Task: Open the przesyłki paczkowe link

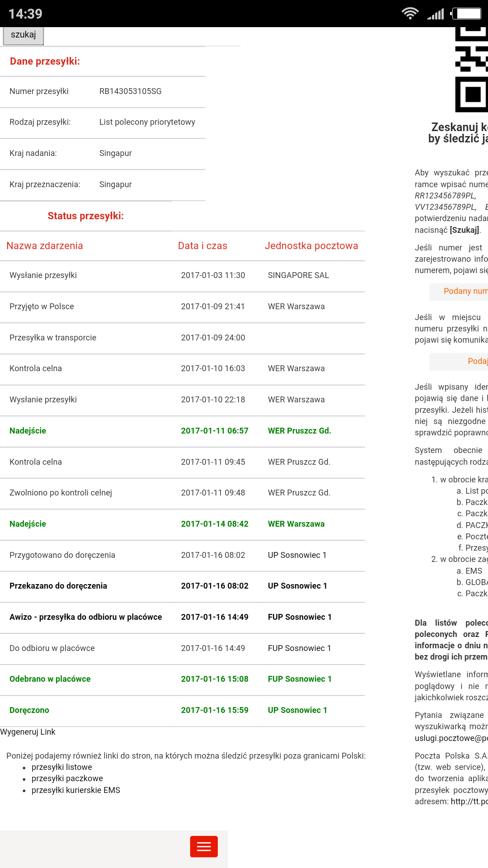Action: pos(67,778)
